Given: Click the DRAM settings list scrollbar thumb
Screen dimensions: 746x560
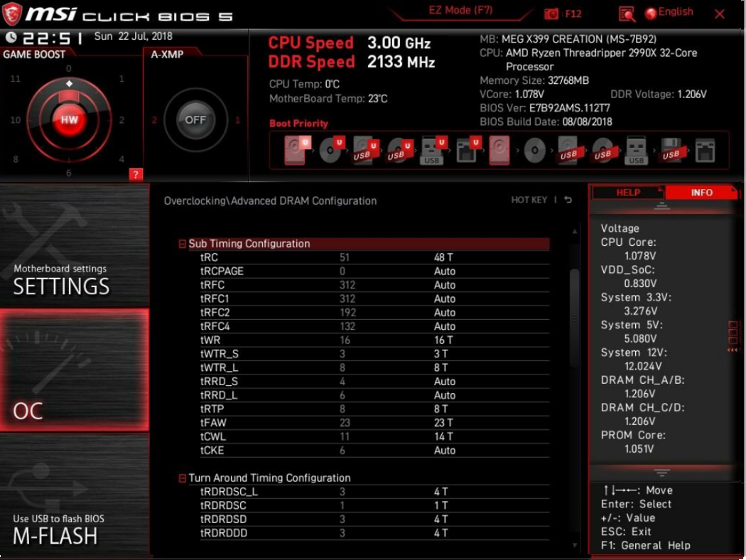Looking at the screenshot, I should [x=574, y=318].
